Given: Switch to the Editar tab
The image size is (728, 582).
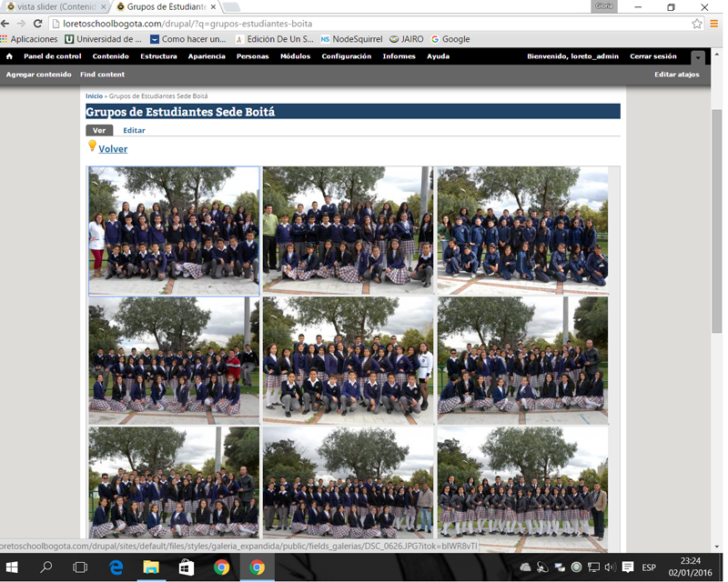Looking at the screenshot, I should [134, 131].
